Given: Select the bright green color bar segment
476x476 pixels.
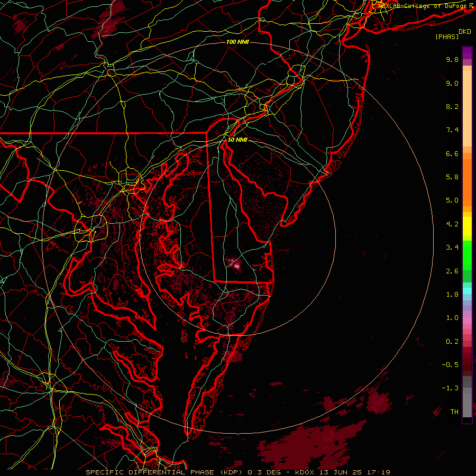Looking at the screenshot, I should coord(467,255).
